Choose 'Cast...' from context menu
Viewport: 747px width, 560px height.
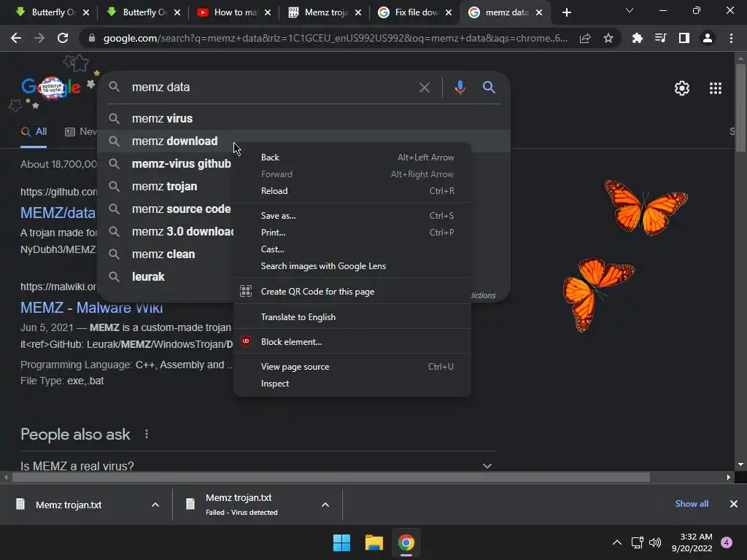(x=352, y=249)
